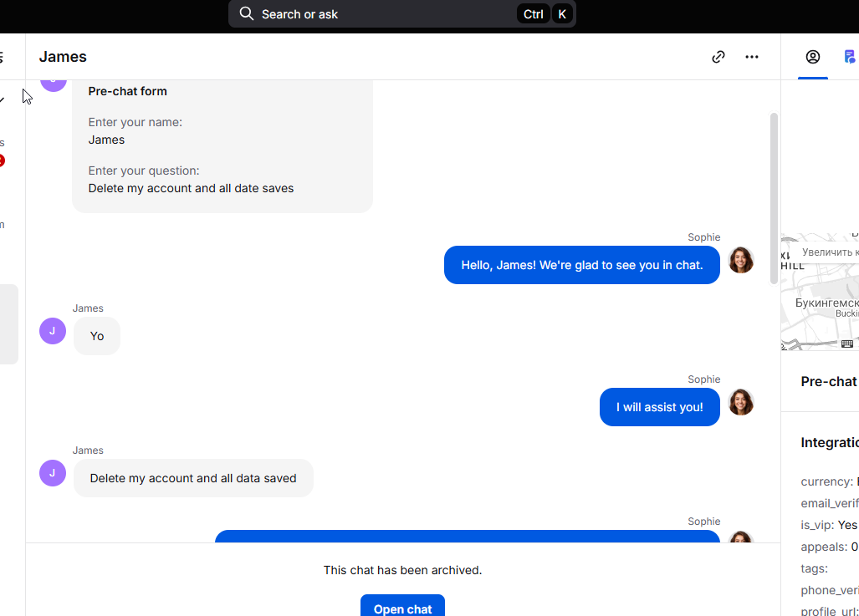The height and width of the screenshot is (616, 859).
Task: Click the search magnifier icon
Action: point(247,13)
